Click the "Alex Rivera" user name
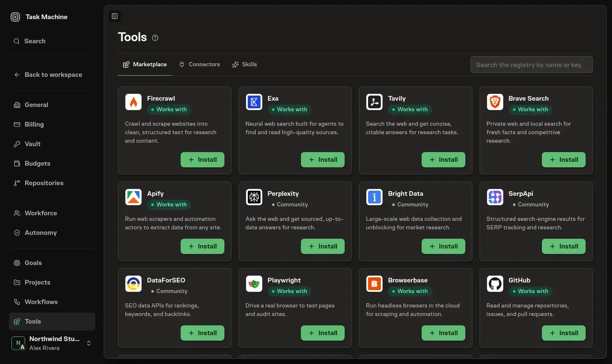This screenshot has width=612, height=364. (x=44, y=348)
